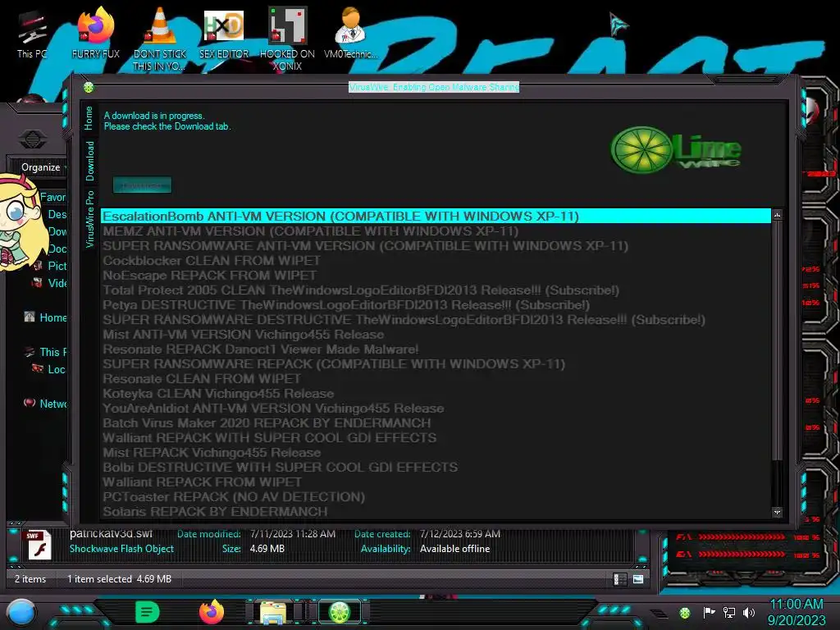Select SUPER RANSOMWARE DESTRUCTIVE entry
This screenshot has height=630, width=840.
tap(436, 320)
